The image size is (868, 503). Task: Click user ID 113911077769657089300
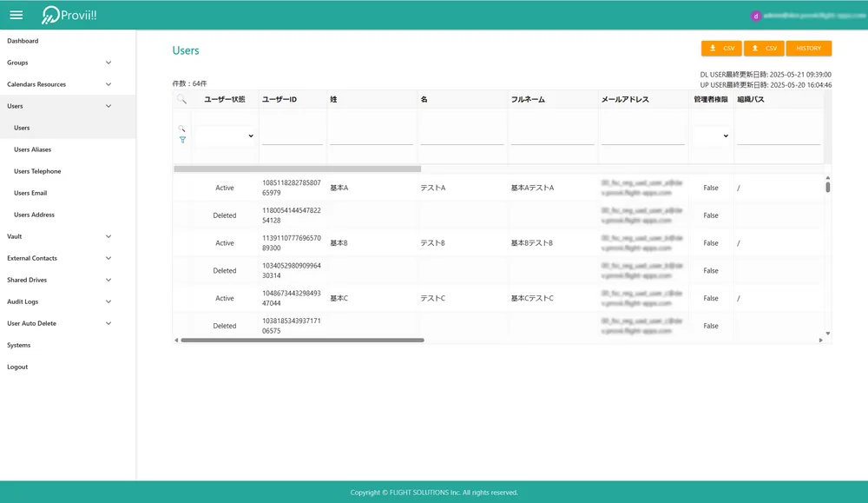[x=291, y=243]
